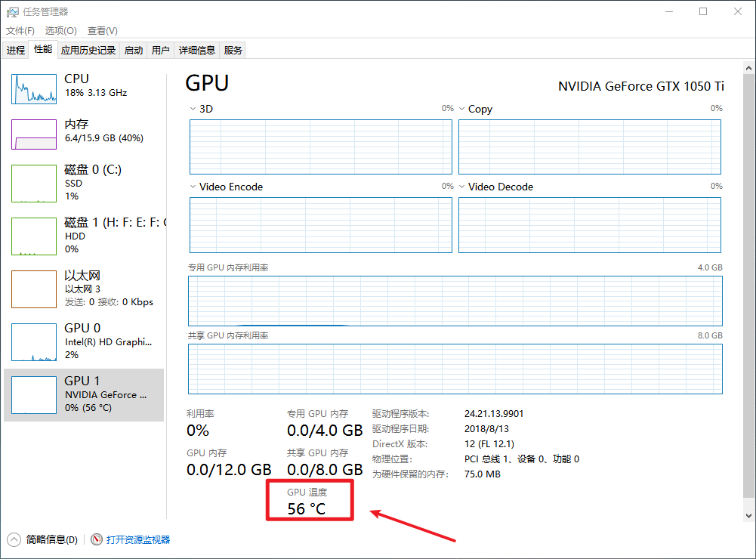Collapse view with the 简略信息 arrow icon
This screenshot has height=559, width=756.
pos(14,539)
